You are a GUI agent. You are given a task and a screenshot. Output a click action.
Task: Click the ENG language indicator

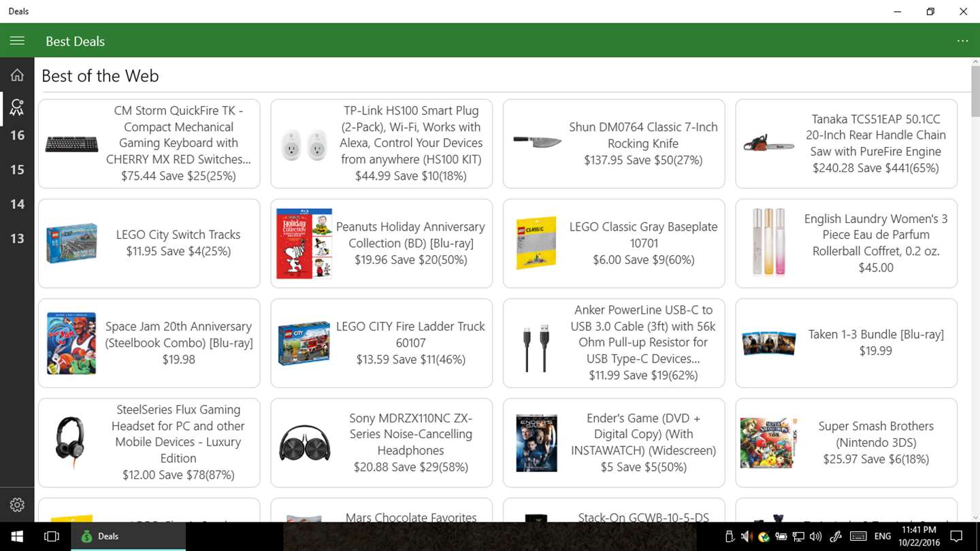[x=883, y=537]
